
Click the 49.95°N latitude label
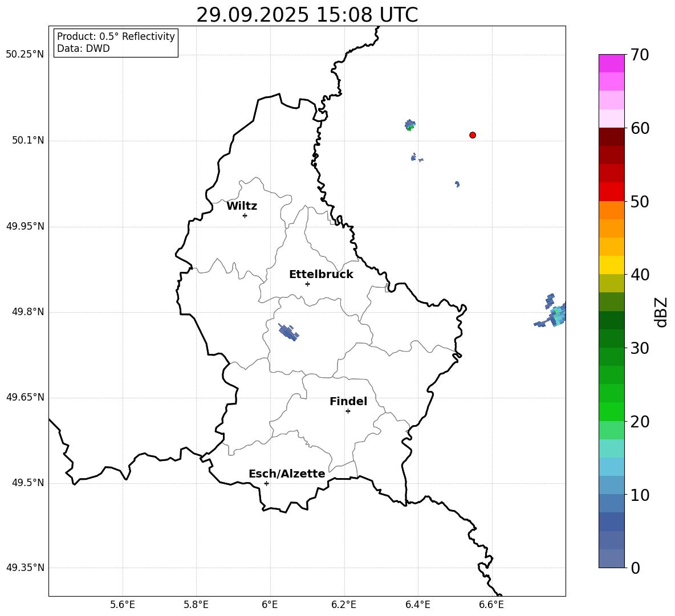tap(25, 226)
